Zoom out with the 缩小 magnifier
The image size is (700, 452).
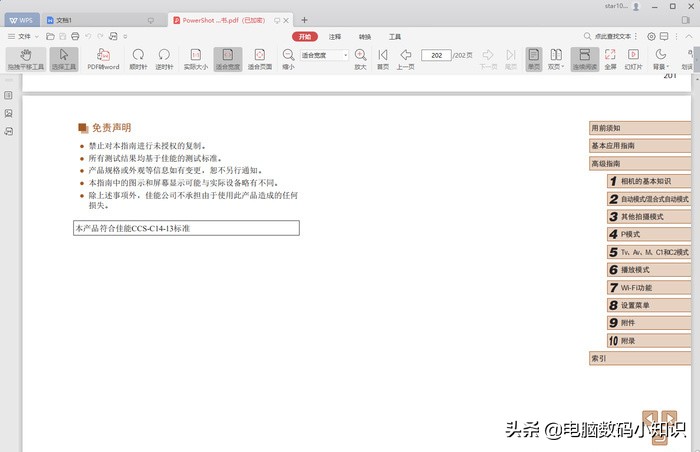point(288,58)
